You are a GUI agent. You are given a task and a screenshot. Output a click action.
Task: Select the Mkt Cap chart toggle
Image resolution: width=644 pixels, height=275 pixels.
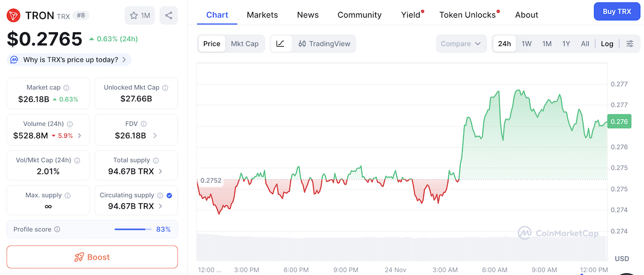245,43
